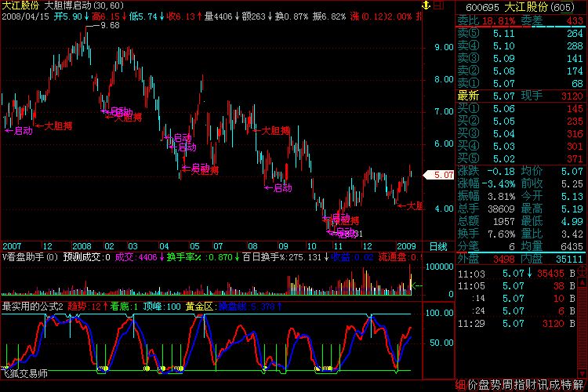Image resolution: width=588 pixels, height=392 pixels.
Task: Click the 日线 period button
Action: pos(438,247)
